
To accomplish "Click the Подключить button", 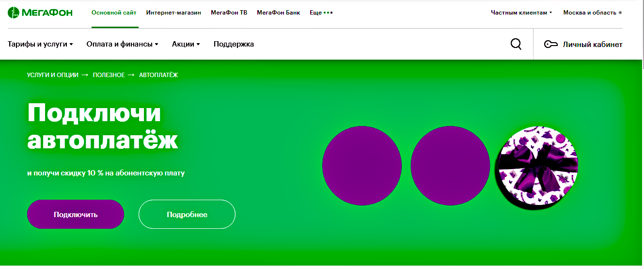I will [x=76, y=214].
